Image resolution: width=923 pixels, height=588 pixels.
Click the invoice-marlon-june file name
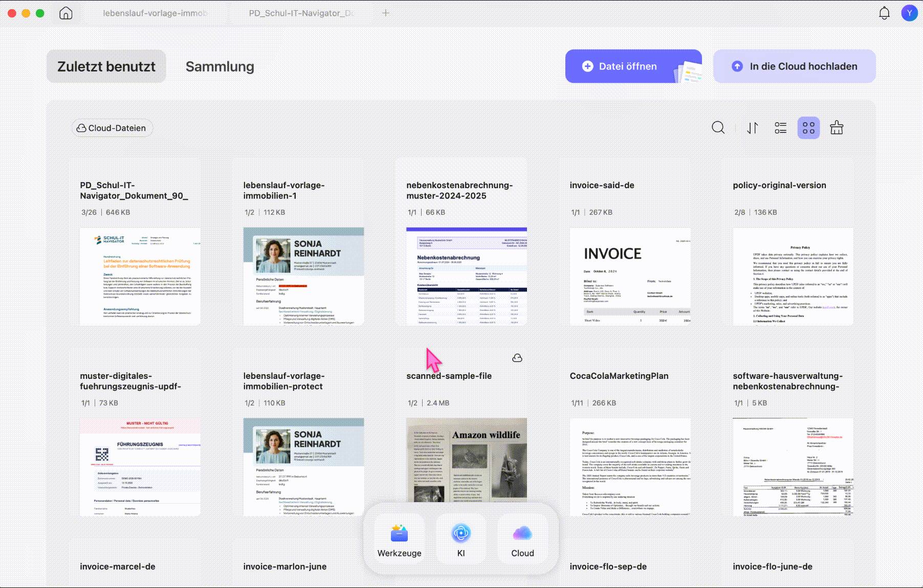click(x=285, y=567)
